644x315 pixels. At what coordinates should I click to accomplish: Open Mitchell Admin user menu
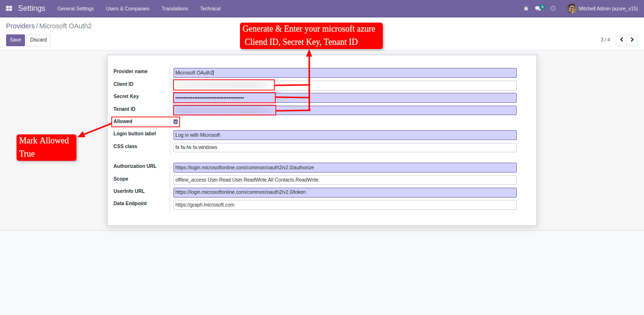[x=603, y=8]
